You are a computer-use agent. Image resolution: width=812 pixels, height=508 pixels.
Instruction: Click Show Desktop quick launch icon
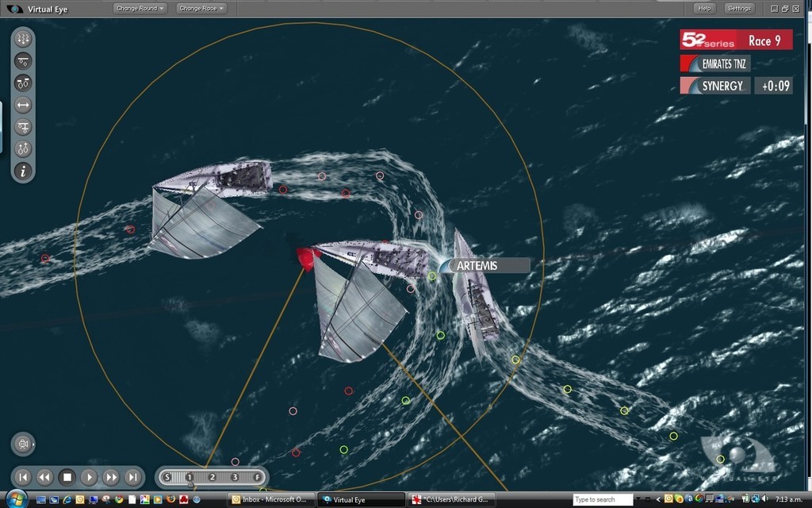(41, 500)
